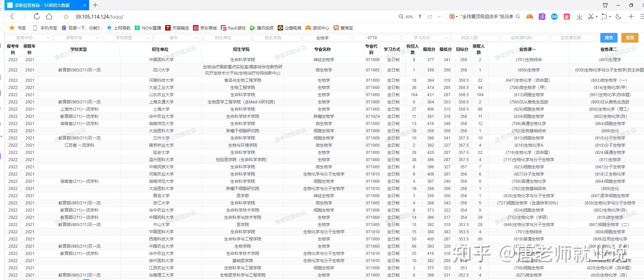Reload the page with refresh icon

tap(36, 16)
